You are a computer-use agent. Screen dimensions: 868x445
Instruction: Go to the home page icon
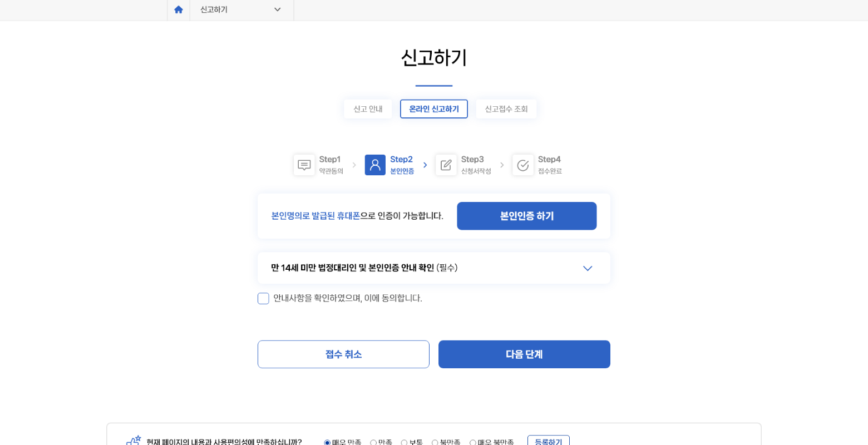pos(179,9)
